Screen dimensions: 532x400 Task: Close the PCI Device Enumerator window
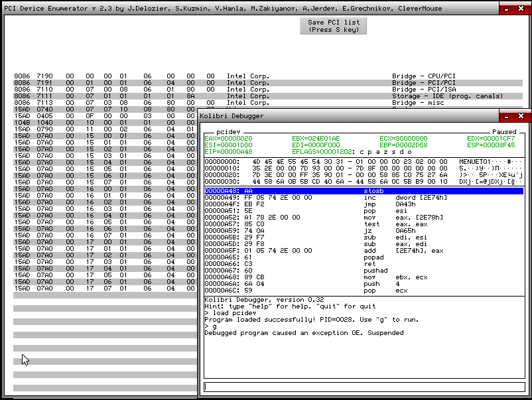click(x=523, y=9)
